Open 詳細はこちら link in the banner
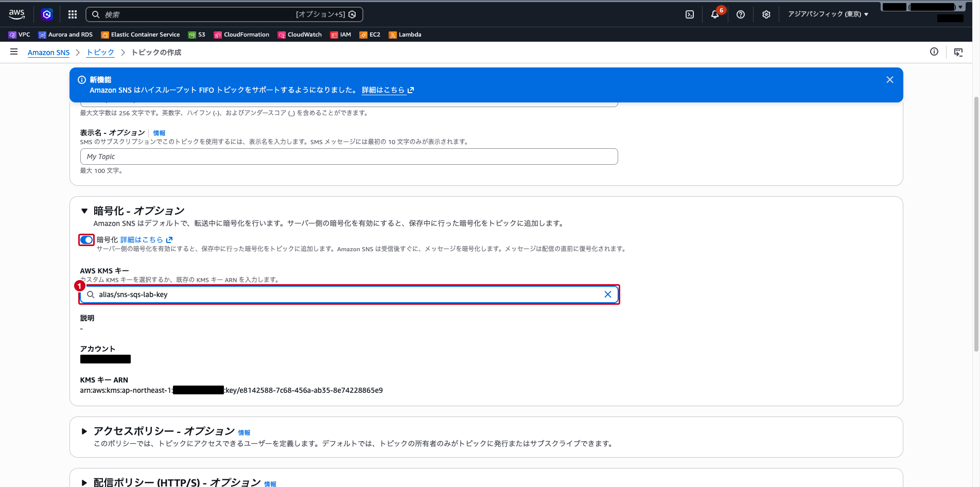Viewport: 980px width, 487px height. click(388, 90)
